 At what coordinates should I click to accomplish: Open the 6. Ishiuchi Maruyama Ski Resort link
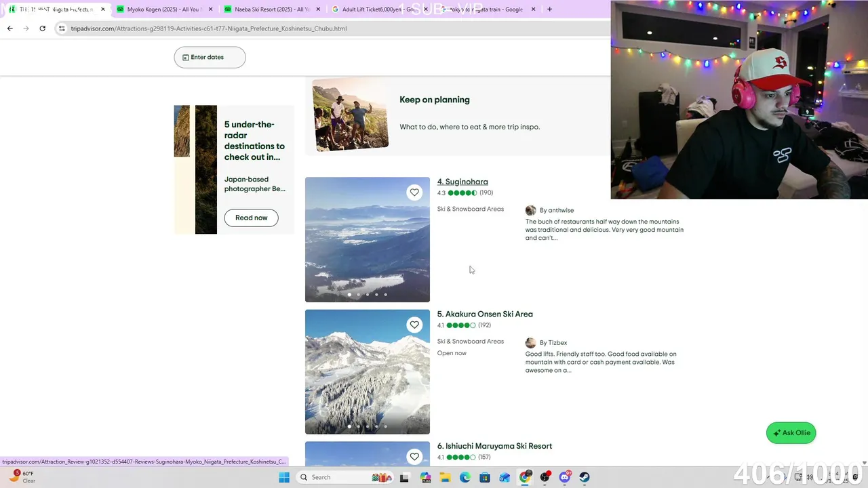point(494,446)
